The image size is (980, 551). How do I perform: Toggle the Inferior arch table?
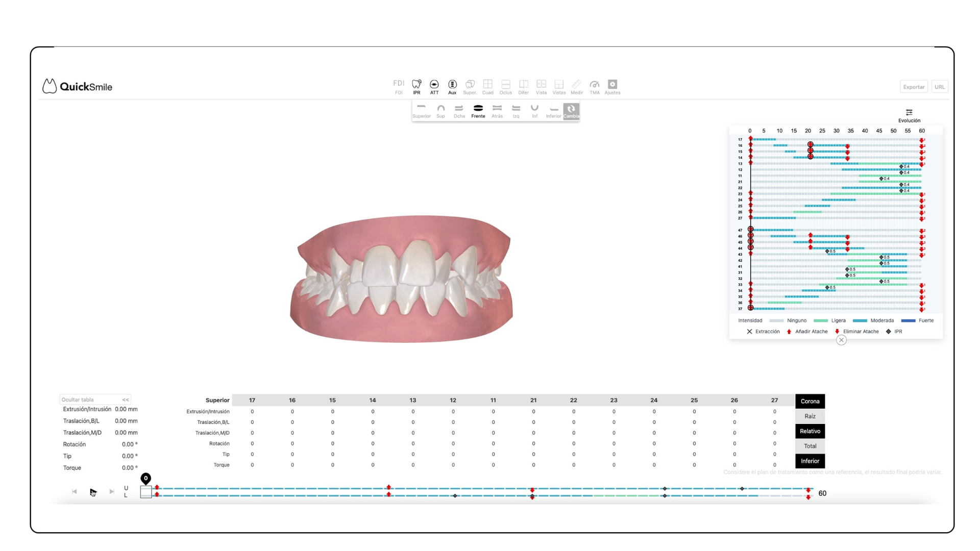[810, 461]
